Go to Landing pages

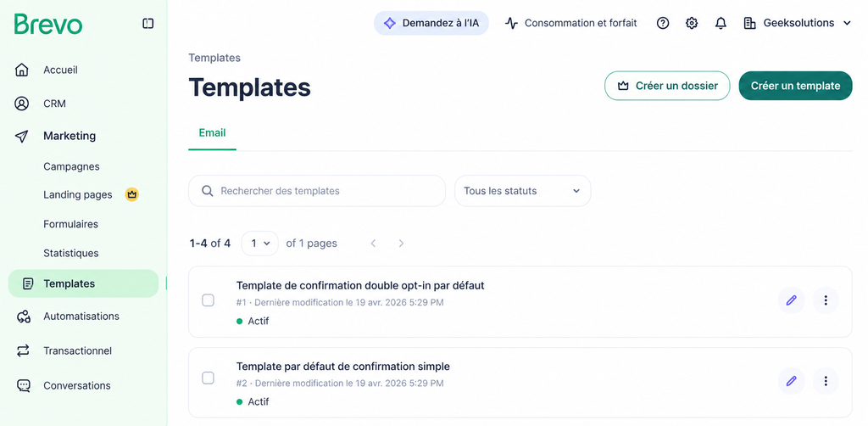click(x=77, y=195)
